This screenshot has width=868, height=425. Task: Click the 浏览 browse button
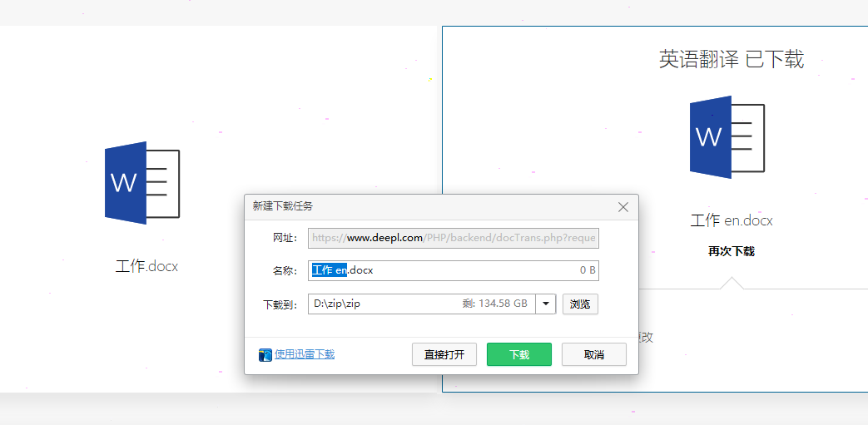[x=580, y=304]
